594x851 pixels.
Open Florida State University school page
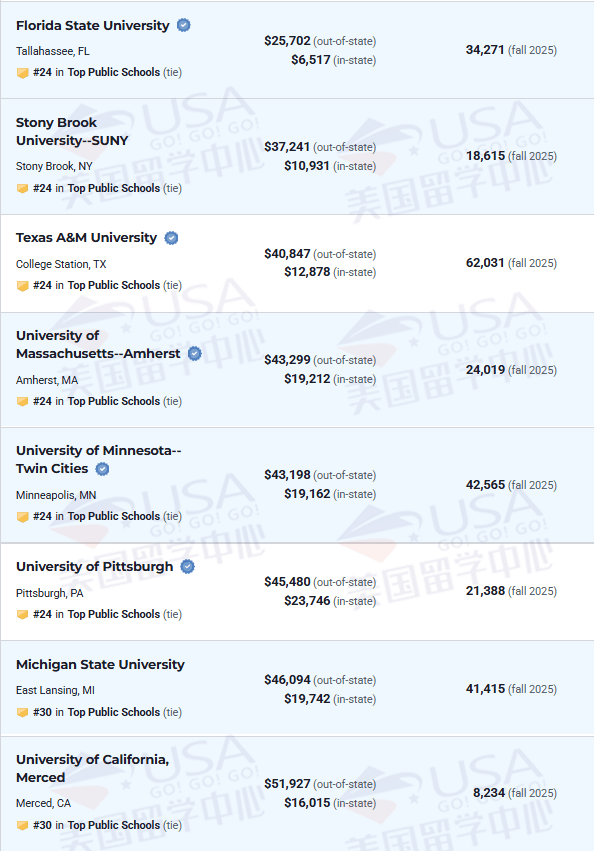[x=93, y=26]
